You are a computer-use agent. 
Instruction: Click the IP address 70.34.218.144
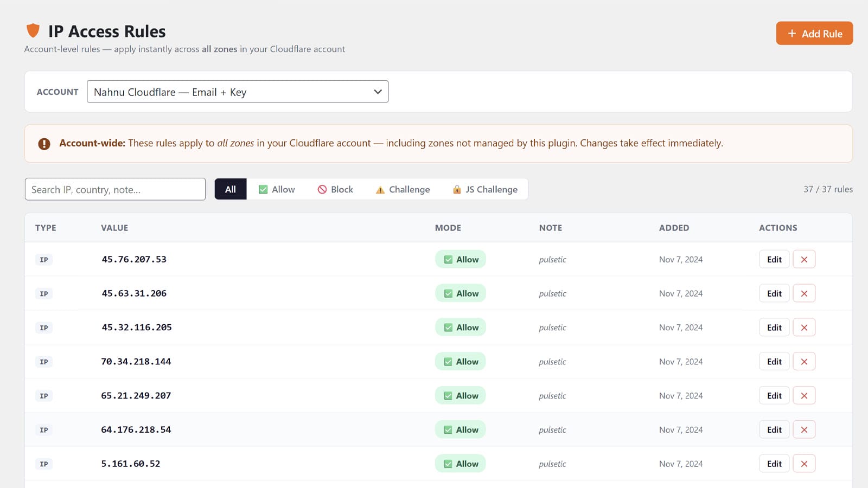tap(136, 362)
